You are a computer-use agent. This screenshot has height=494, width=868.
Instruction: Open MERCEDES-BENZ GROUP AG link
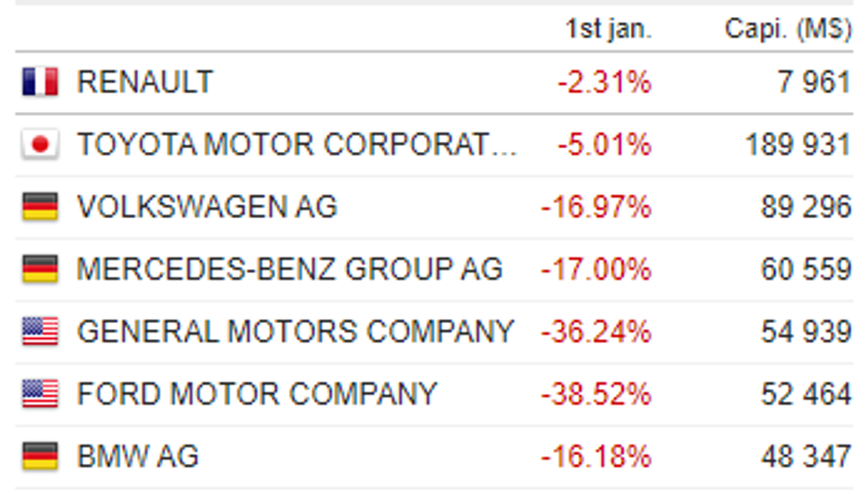(x=290, y=269)
